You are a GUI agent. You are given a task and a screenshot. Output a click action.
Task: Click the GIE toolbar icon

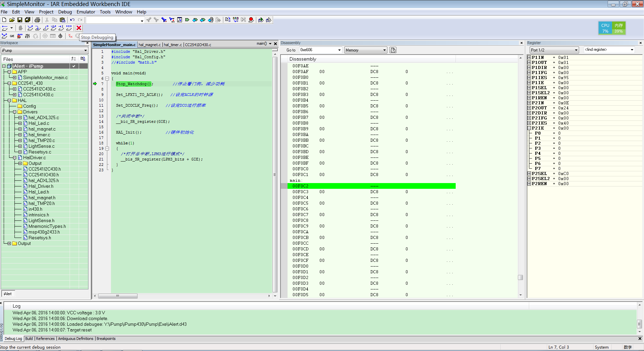tap(12, 36)
